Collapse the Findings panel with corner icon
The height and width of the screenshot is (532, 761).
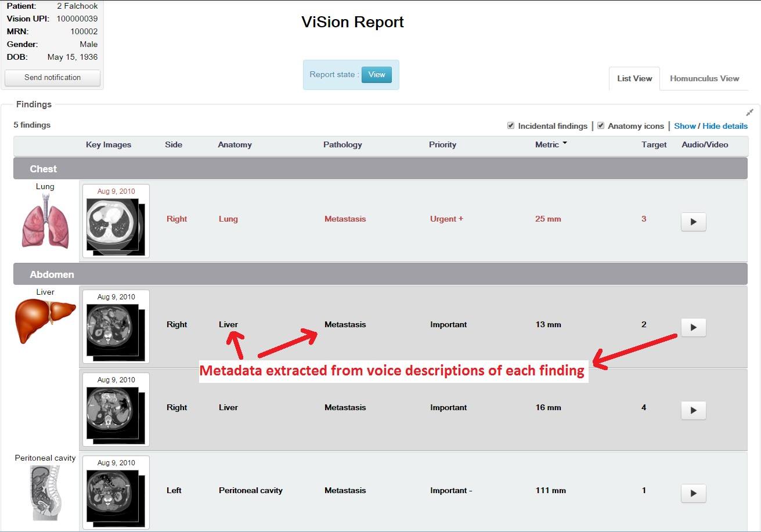pyautogui.click(x=749, y=113)
